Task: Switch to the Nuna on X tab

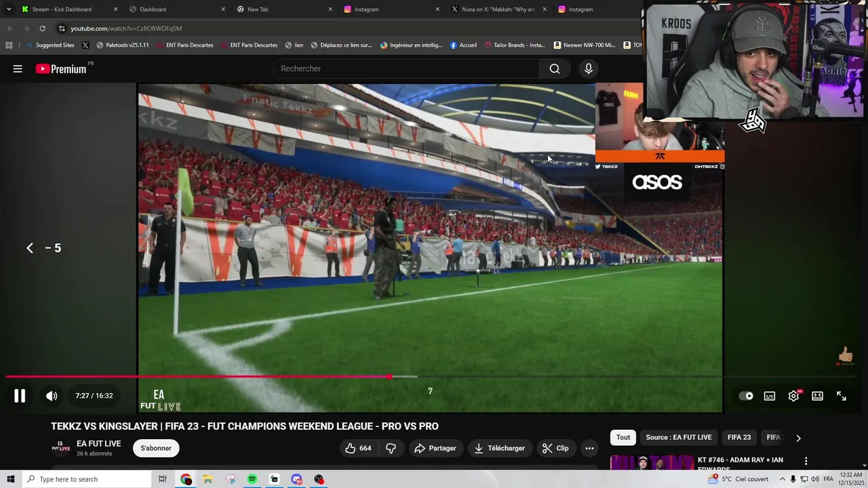Action: coord(499,9)
